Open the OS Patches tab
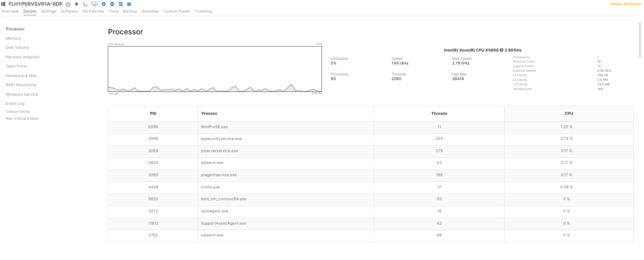644x260 pixels. (93, 11)
